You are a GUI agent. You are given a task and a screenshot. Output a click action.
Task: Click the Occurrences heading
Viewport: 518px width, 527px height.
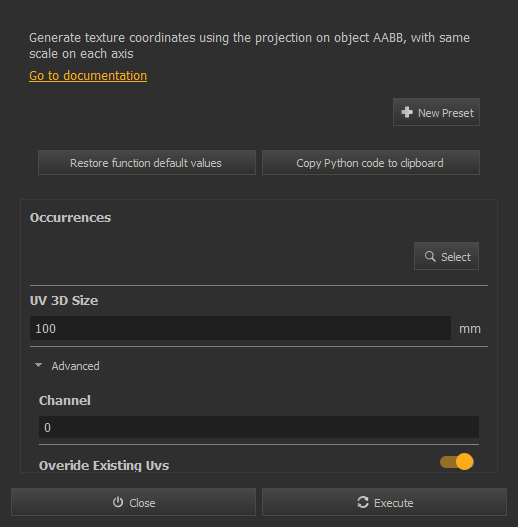71,217
